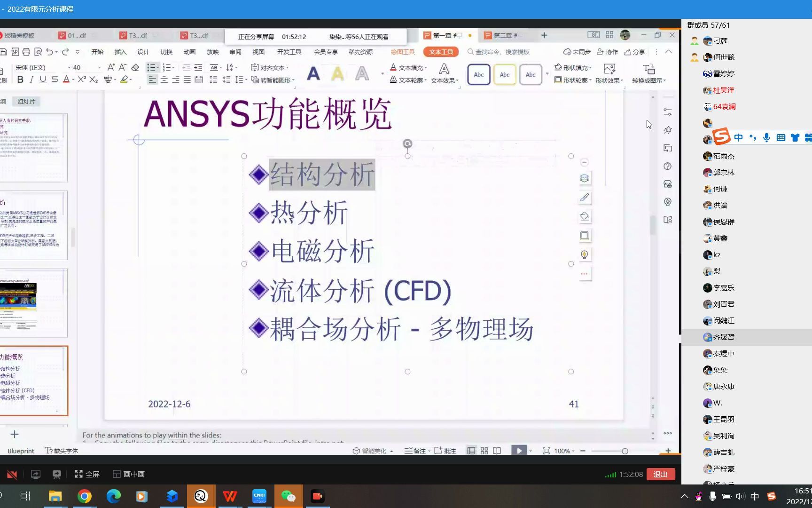This screenshot has width=812, height=508.
Task: Select member 齐晟哲 in the list
Action: pos(747,337)
